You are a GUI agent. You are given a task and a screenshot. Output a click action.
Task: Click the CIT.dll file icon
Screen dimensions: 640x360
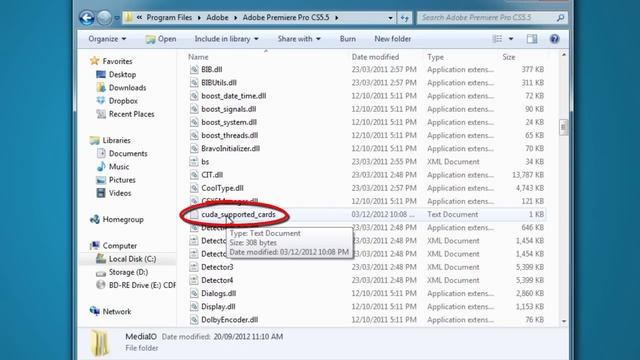tap(194, 175)
